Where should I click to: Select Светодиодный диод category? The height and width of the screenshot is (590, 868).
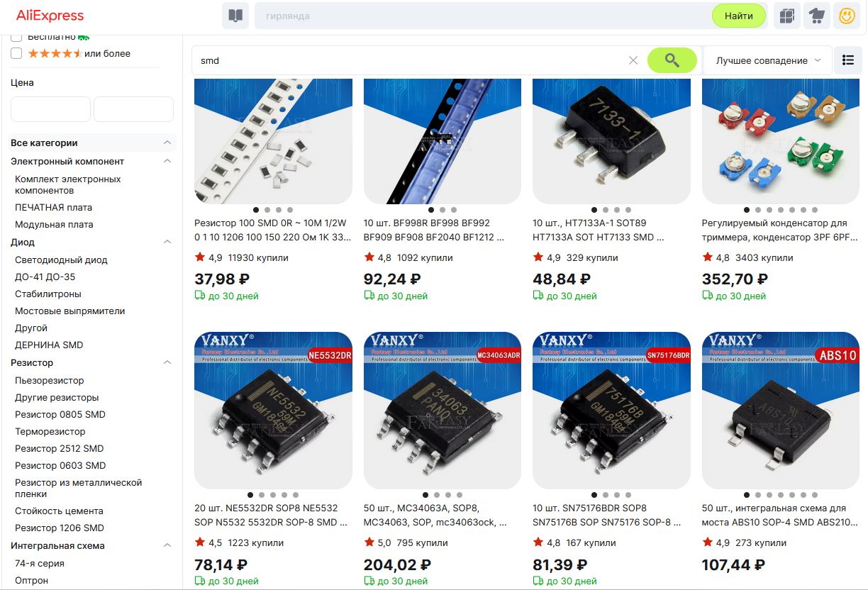click(61, 260)
